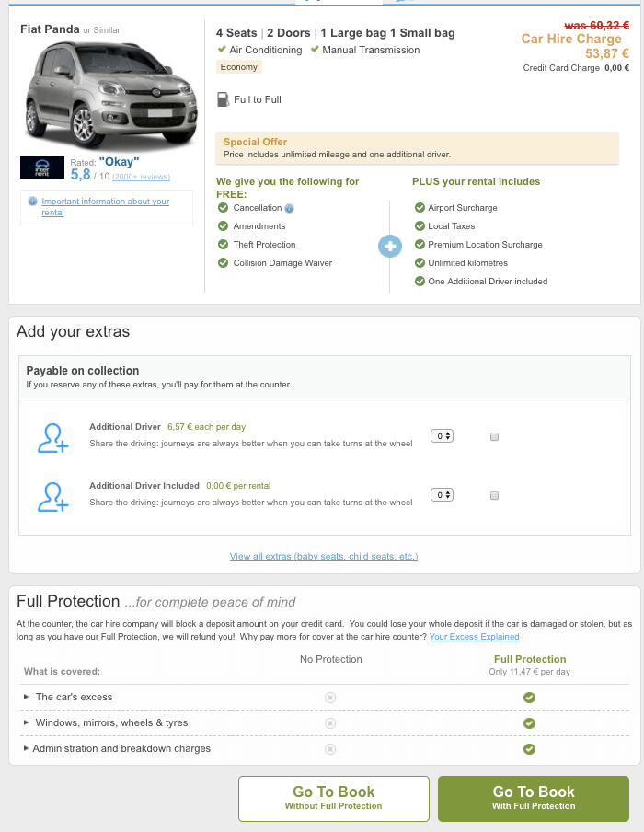Viewport: 644px width, 832px height.
Task: Click the 5,8 rating score
Action: [81, 175]
